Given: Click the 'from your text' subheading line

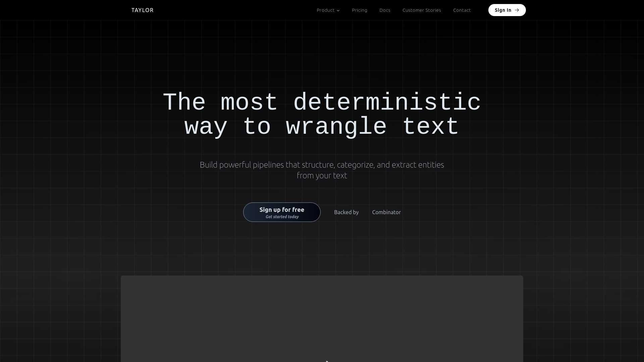Looking at the screenshot, I should 322,175.
